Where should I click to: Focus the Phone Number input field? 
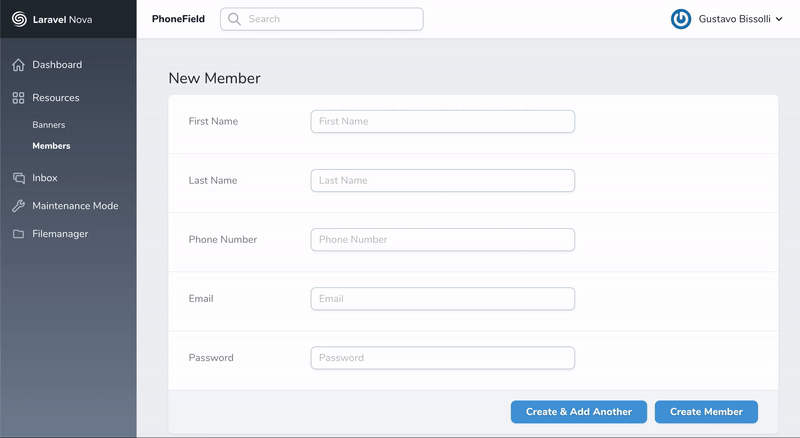pos(442,240)
